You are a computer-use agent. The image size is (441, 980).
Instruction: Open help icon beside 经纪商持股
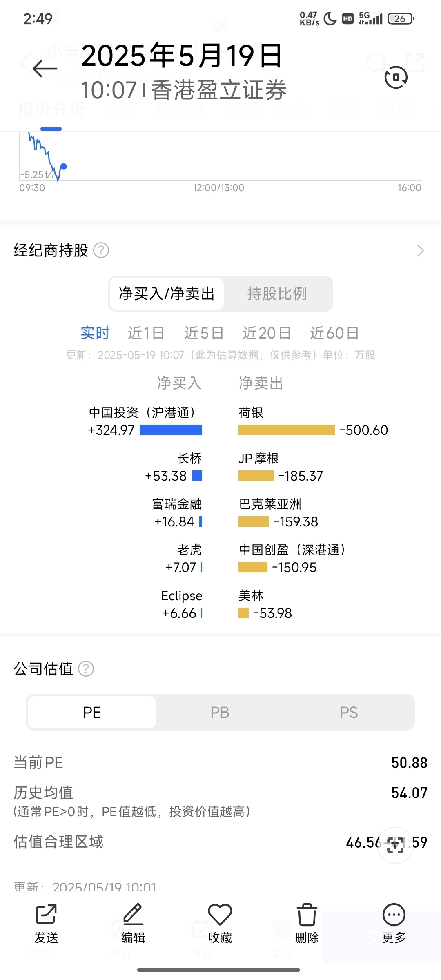tap(101, 250)
